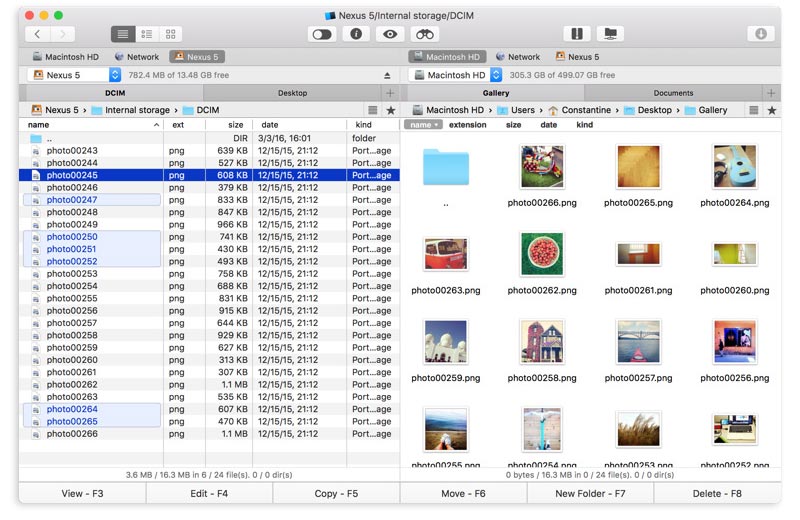Select Nexus 5 in right pane drive bar
Viewport: 800px width, 520px height.
578,57
